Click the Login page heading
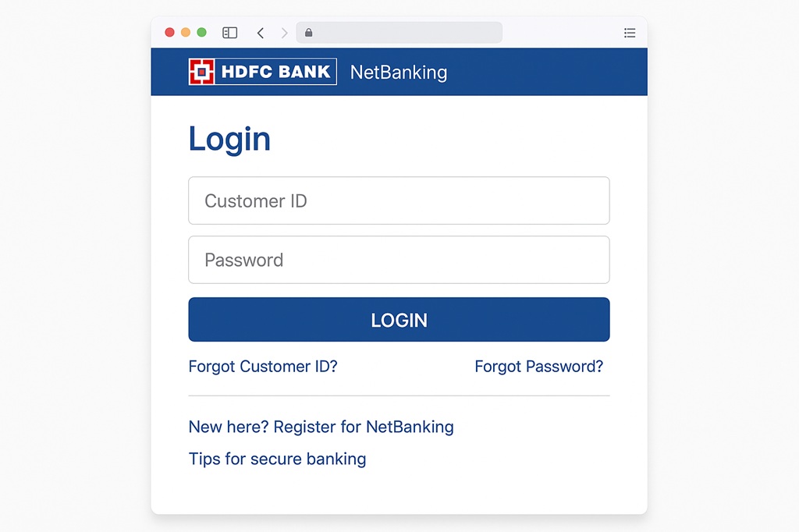Screen dimensions: 799x532 click(229, 139)
